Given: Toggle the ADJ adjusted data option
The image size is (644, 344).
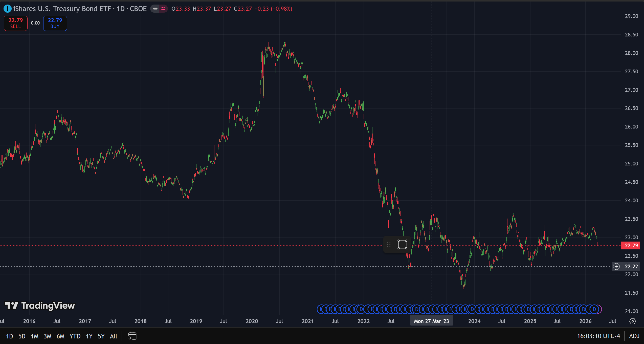Looking at the screenshot, I should point(634,336).
